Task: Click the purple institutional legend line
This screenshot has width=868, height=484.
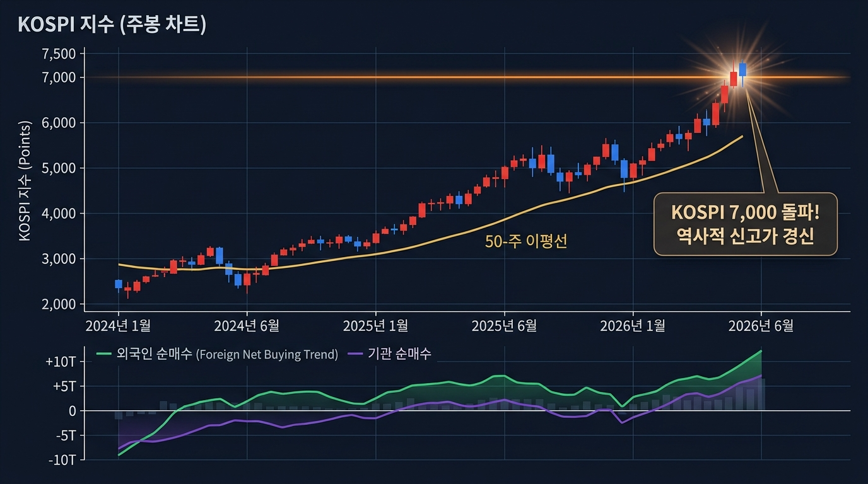Action: (x=355, y=354)
